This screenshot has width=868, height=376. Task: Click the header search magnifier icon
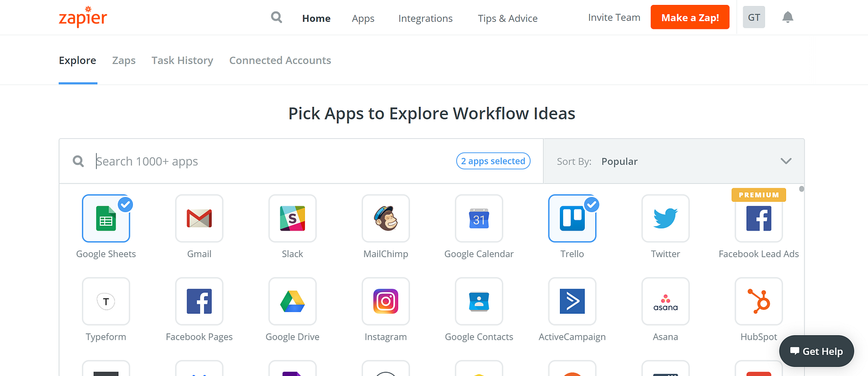[x=277, y=17]
